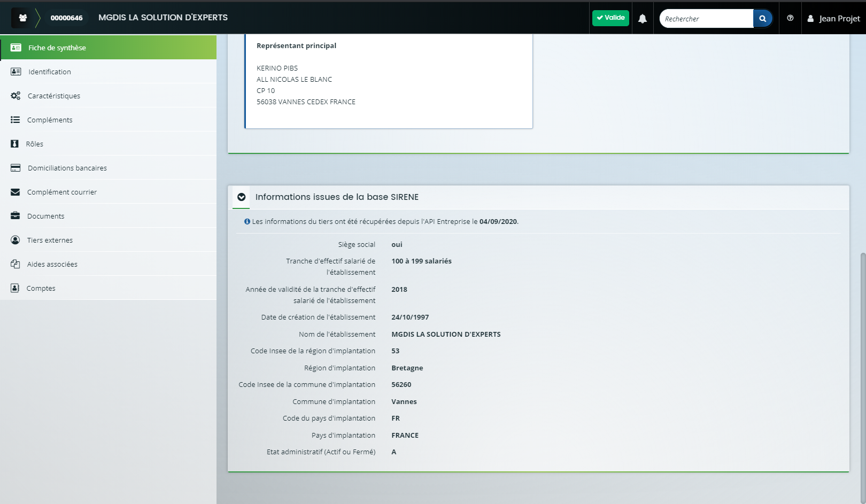Click Siège social value oui
This screenshot has height=504, width=866.
pos(397,244)
